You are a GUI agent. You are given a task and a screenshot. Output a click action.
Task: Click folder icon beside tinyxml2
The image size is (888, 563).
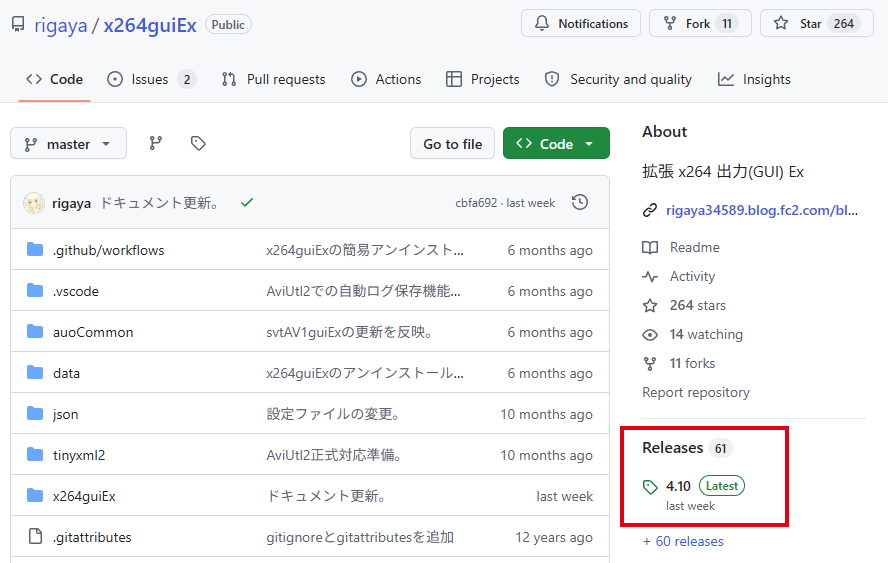pos(35,454)
